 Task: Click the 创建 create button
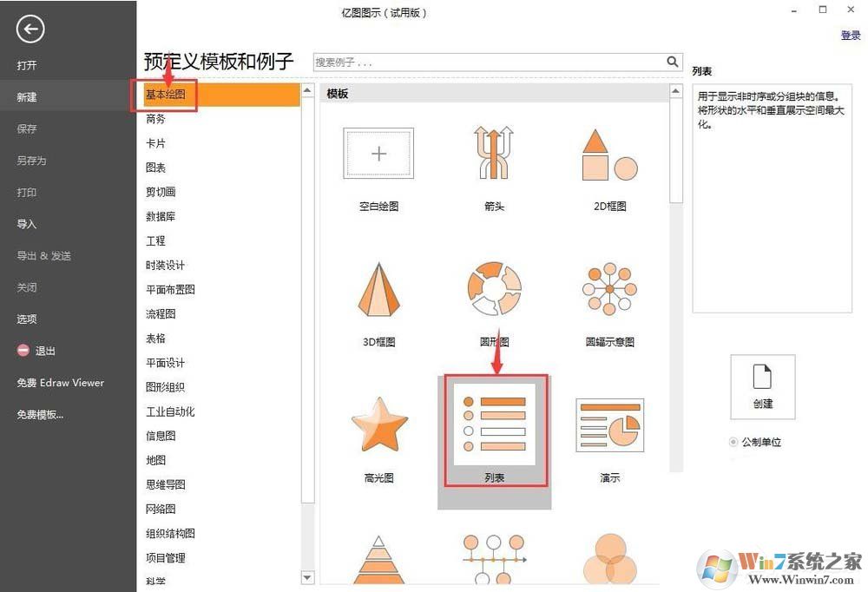click(762, 385)
